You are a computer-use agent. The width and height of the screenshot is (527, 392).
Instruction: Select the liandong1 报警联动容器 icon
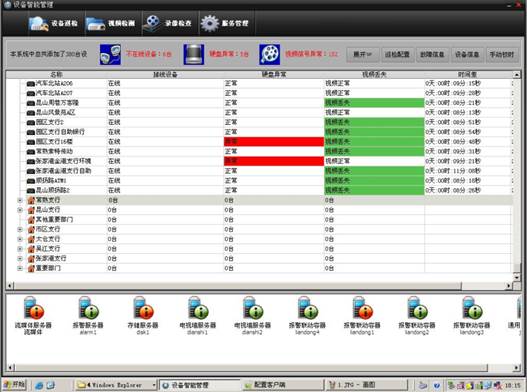coord(362,308)
